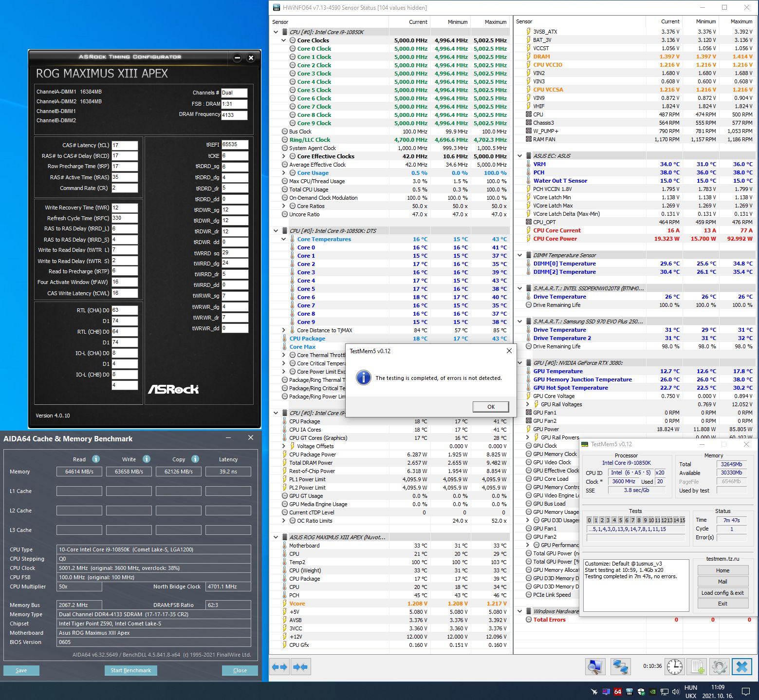Open HWiNFO sensor settings gear icon
The image size is (759, 700).
720,667
